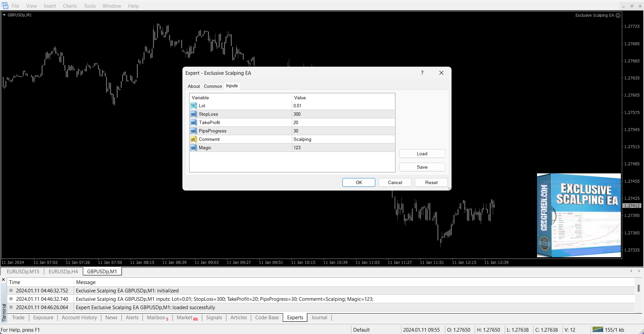Load input settings from file
Screen dimensions: 644x334
pos(422,154)
